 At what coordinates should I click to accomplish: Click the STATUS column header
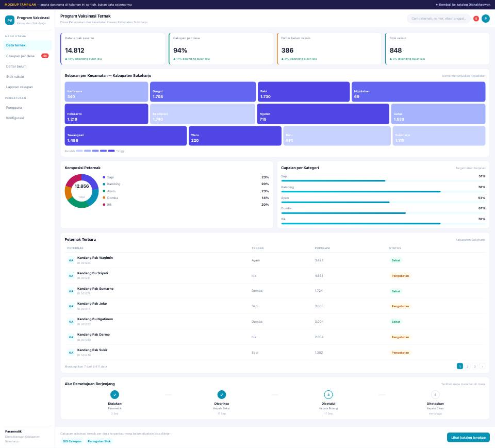point(395,248)
